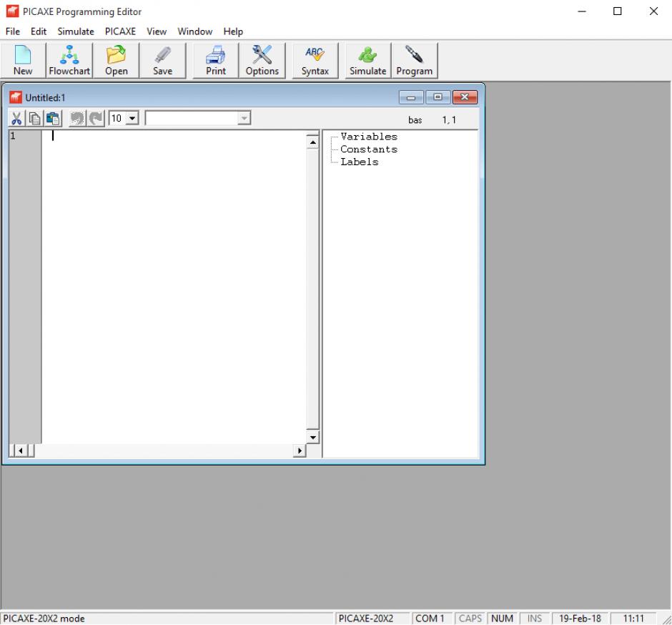Click the NUM indicator in status bar
This screenshot has width=672, height=625.
click(502, 618)
